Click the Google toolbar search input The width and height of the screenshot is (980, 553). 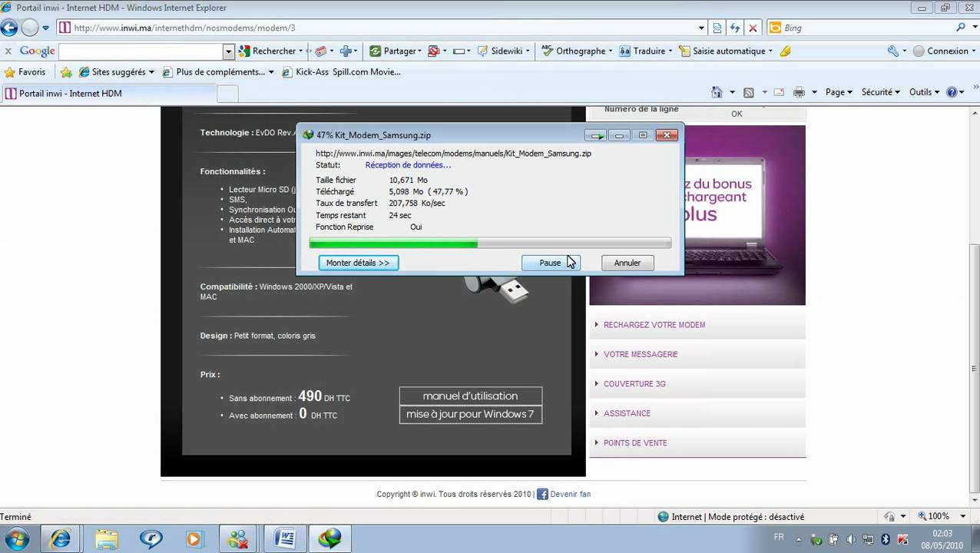point(141,51)
